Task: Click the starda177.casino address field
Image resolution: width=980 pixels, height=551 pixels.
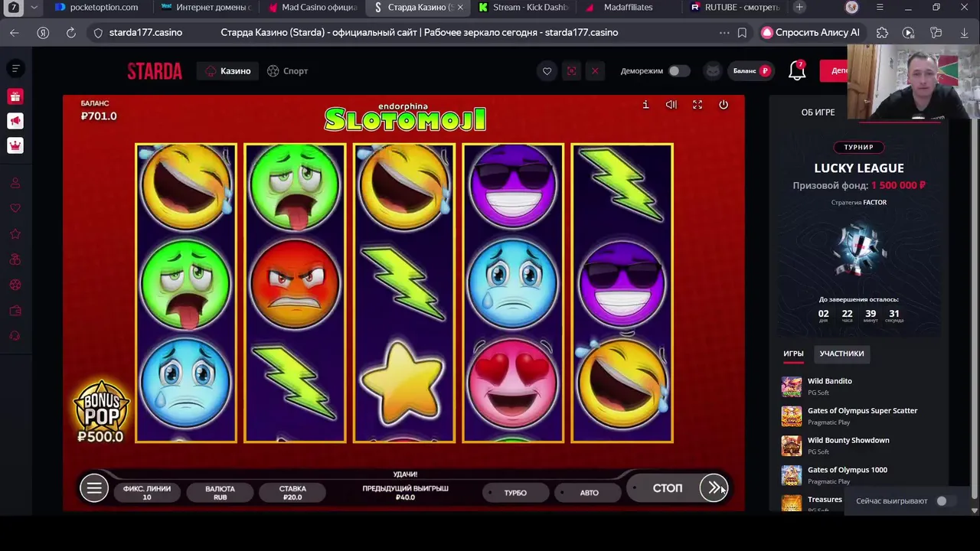Action: point(145,33)
